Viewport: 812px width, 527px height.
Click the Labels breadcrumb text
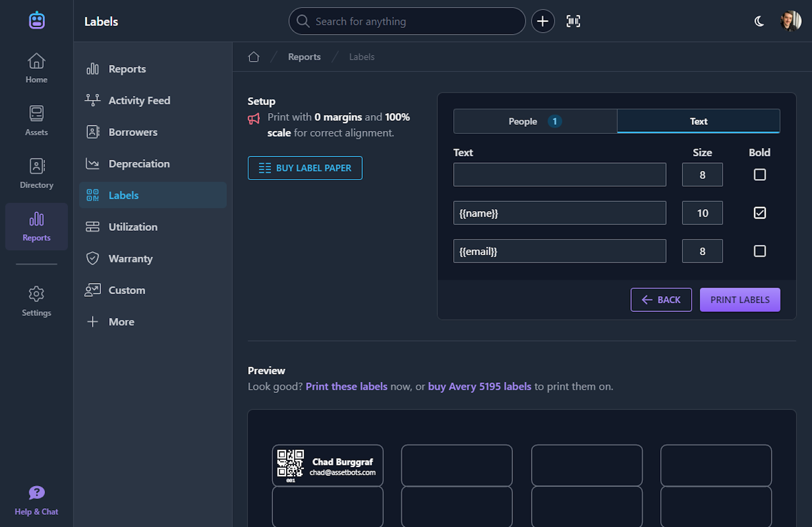(362, 57)
